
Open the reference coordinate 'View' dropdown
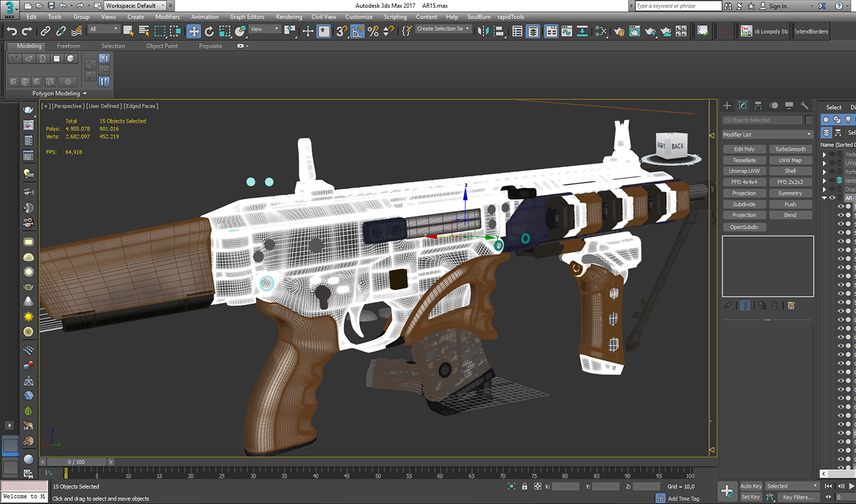[x=265, y=29]
